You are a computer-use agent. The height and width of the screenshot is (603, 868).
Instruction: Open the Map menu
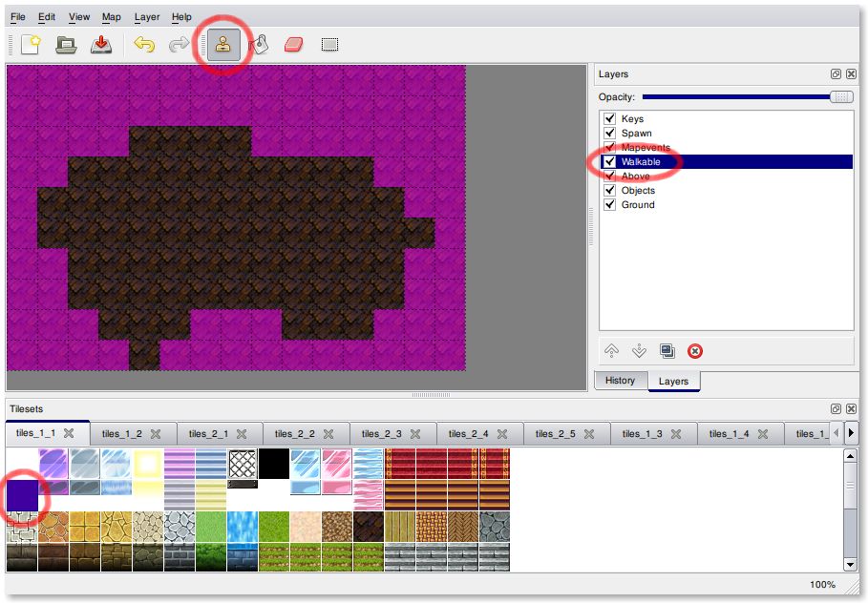(112, 17)
